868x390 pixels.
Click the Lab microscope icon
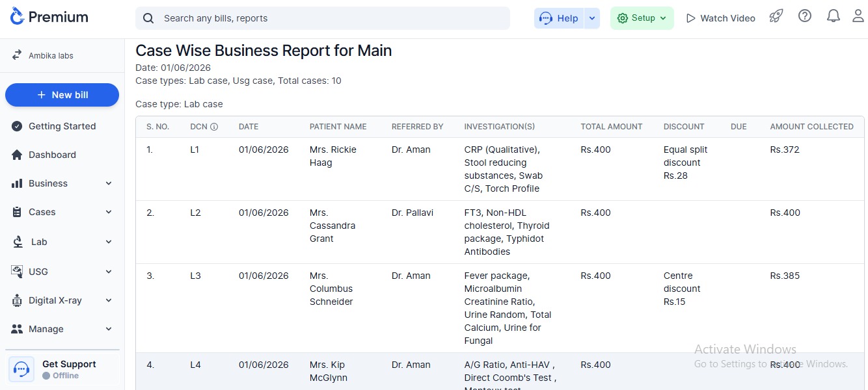click(18, 242)
